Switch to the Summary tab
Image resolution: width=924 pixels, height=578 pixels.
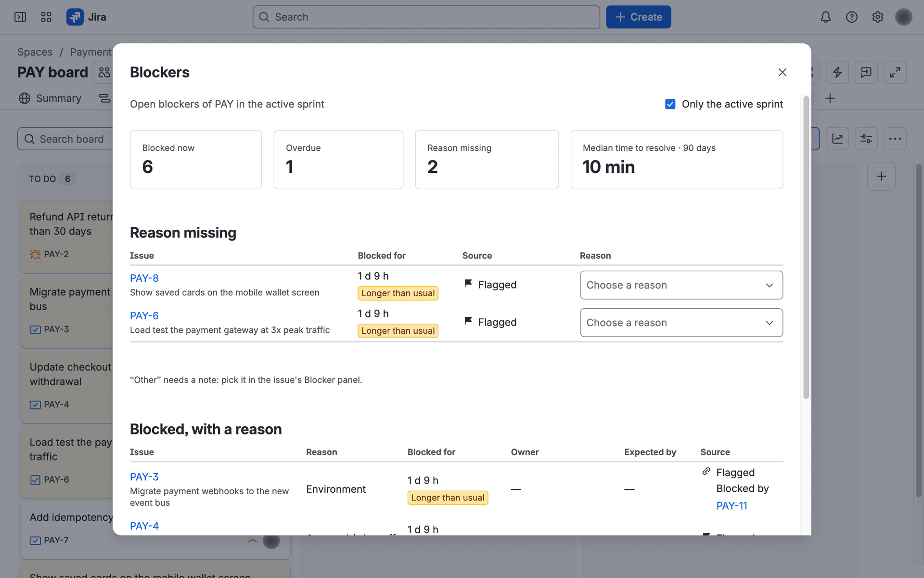[x=50, y=98]
